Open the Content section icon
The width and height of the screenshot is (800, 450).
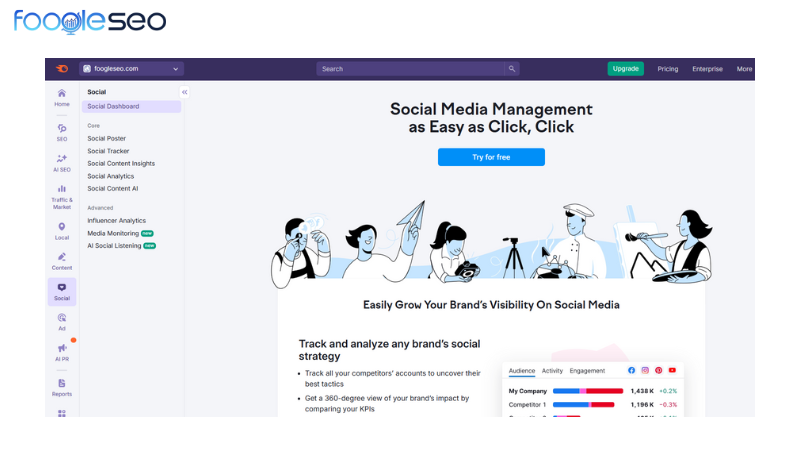pyautogui.click(x=62, y=260)
